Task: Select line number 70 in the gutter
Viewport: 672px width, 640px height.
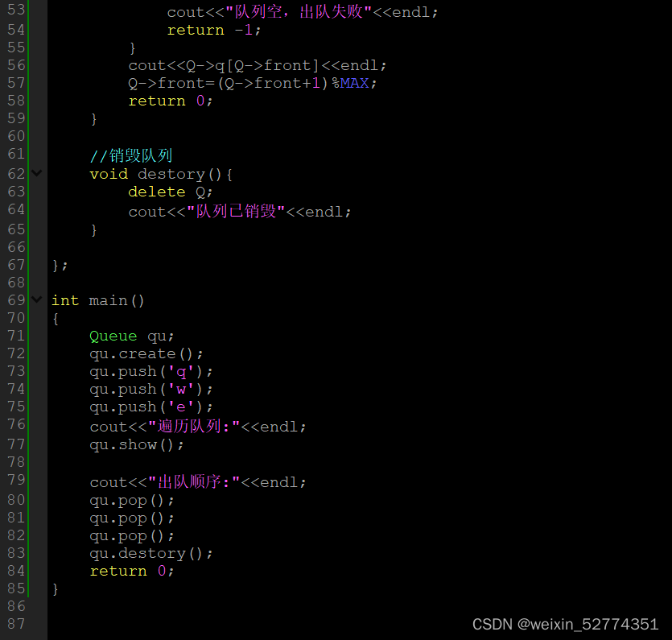Action: coord(16,317)
